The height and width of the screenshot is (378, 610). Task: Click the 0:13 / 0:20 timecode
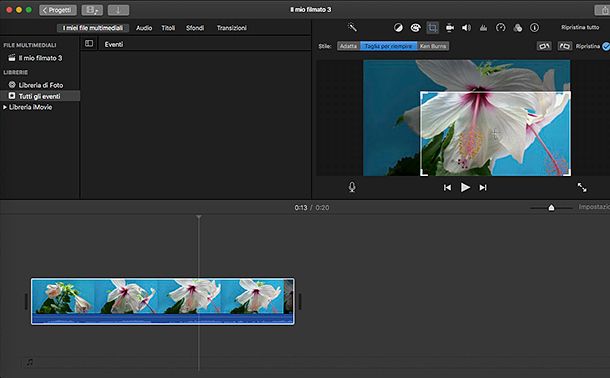(312, 208)
